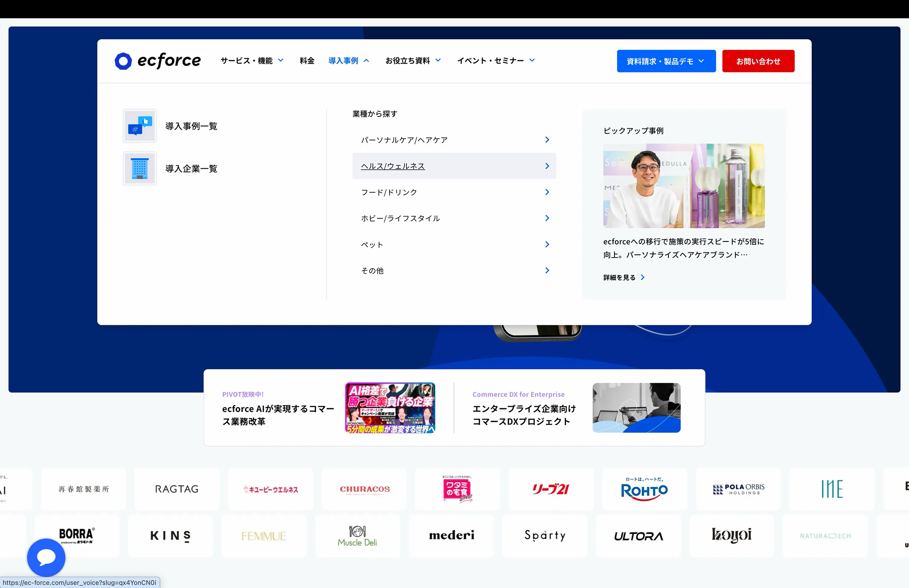The image size is (909, 588).
Task: Select ヘルス/ウェルネス category
Action: click(x=454, y=166)
